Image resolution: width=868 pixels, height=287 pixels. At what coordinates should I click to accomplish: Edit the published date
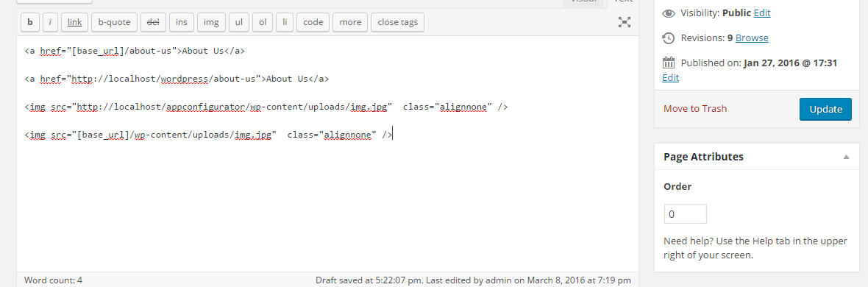(670, 77)
